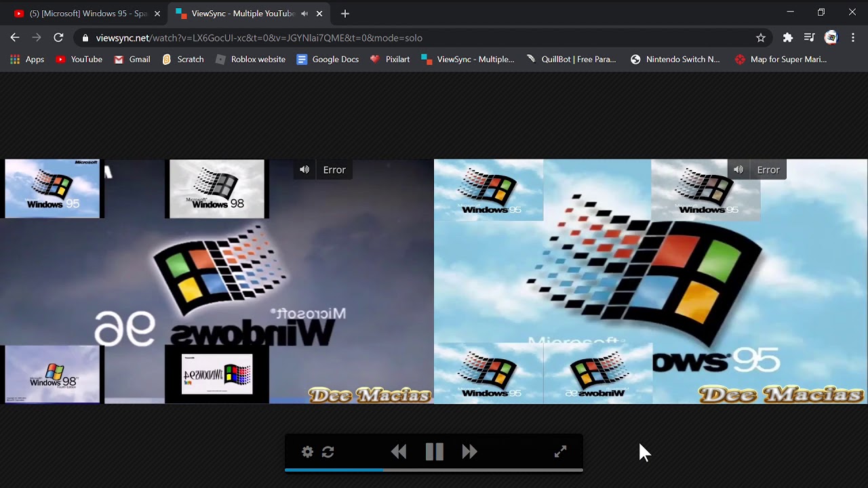Open the Nintendo Switch N bookmark
868x488 pixels.
[675, 60]
